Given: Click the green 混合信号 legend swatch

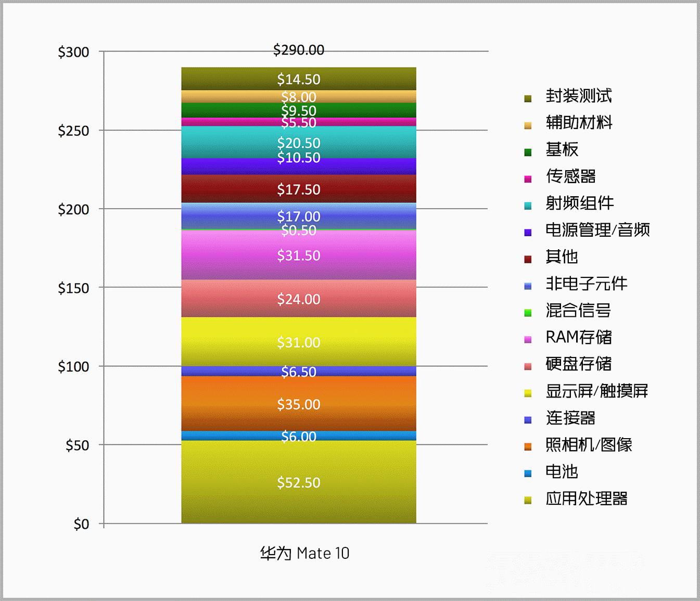Looking at the screenshot, I should 528,313.
